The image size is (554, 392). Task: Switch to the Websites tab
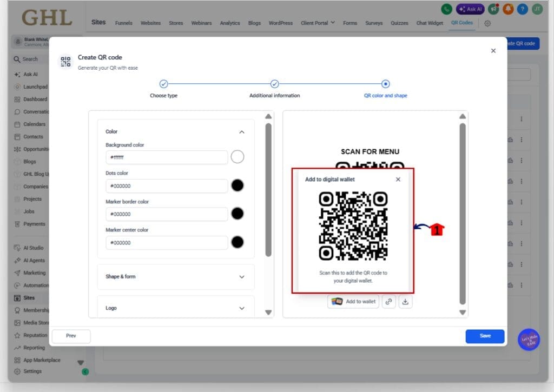pyautogui.click(x=150, y=23)
